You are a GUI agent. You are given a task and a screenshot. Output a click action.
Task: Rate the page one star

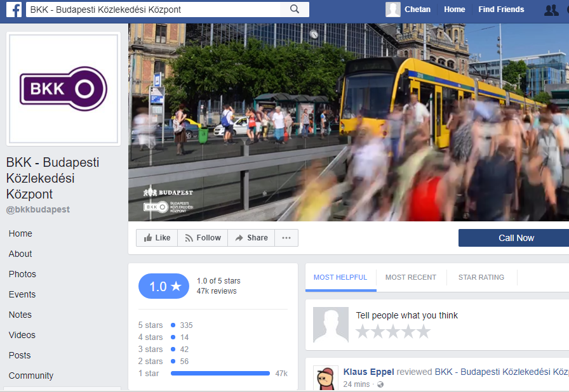pos(362,332)
